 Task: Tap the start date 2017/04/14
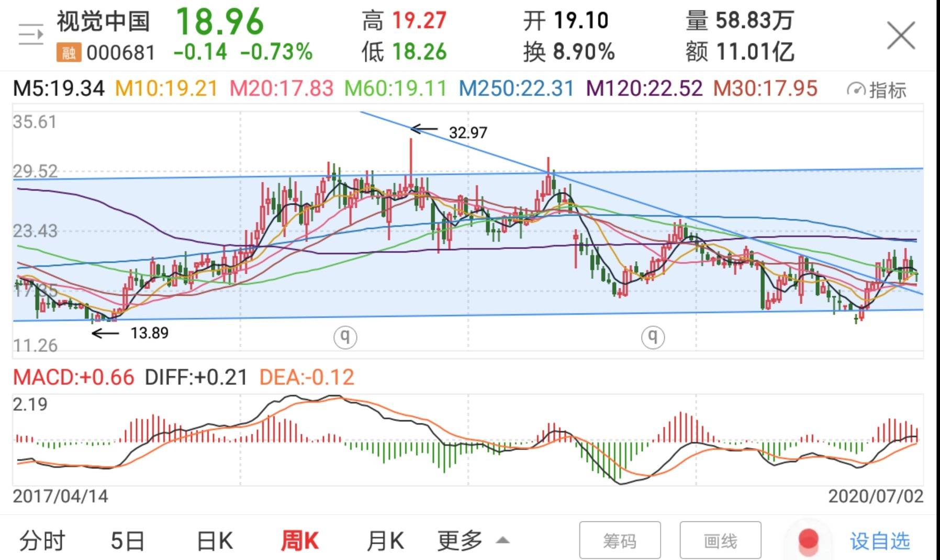[61, 496]
